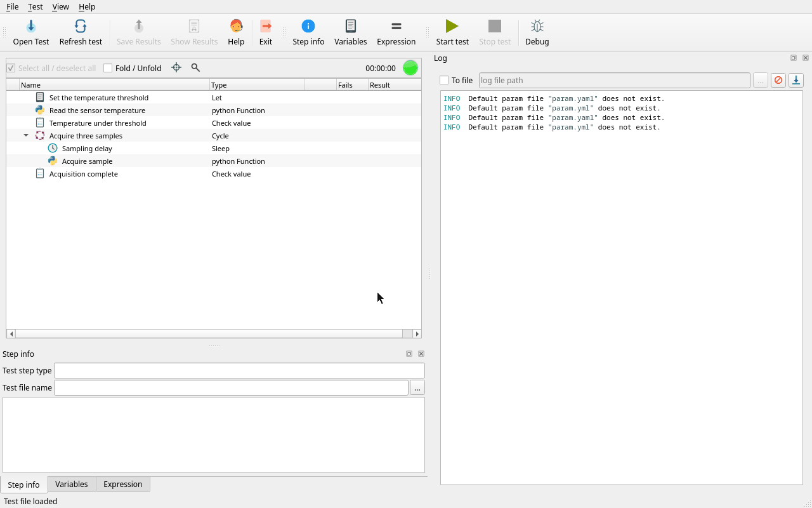Open the File menu

(x=12, y=6)
